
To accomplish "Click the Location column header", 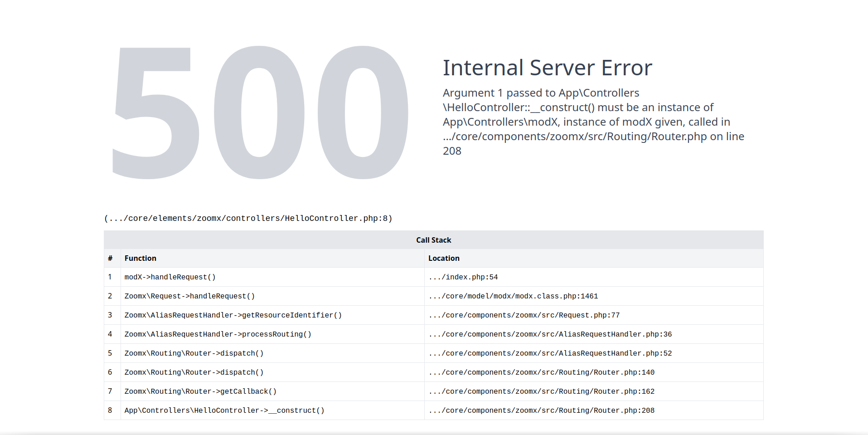I will click(x=594, y=258).
